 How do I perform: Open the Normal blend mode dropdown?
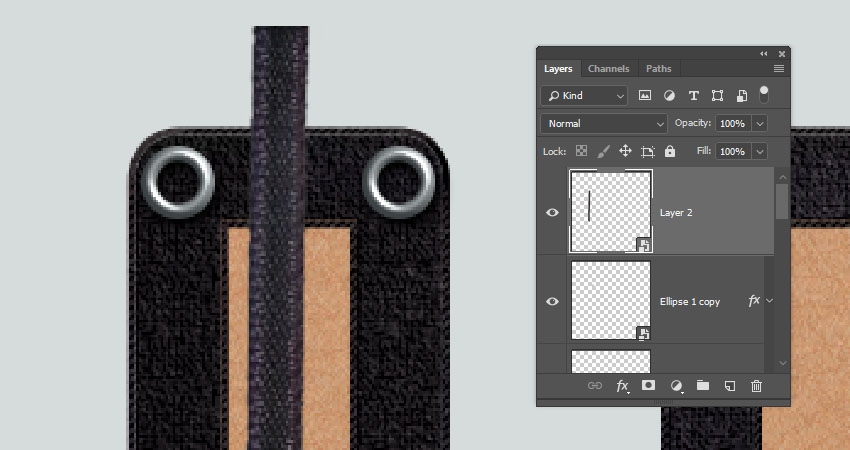click(x=604, y=123)
